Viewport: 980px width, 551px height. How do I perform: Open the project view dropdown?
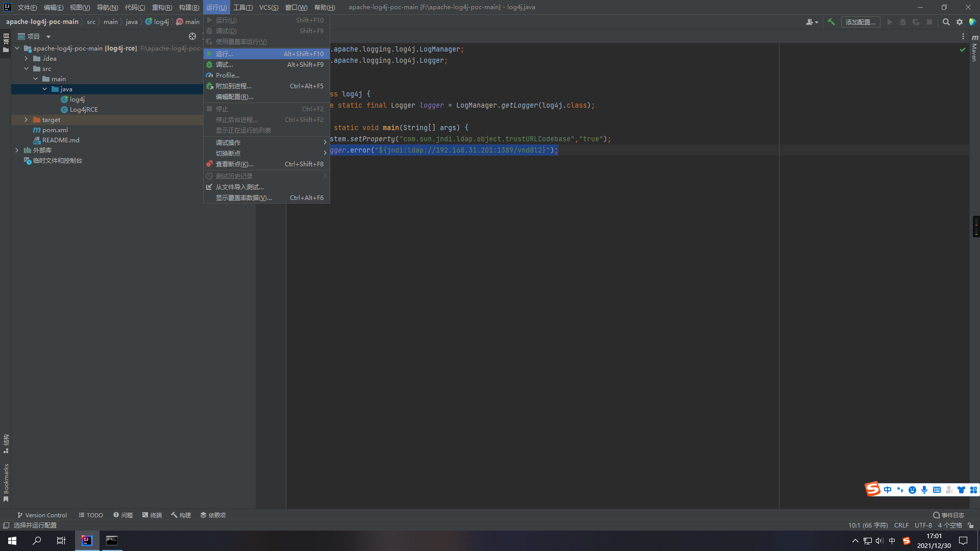48,37
